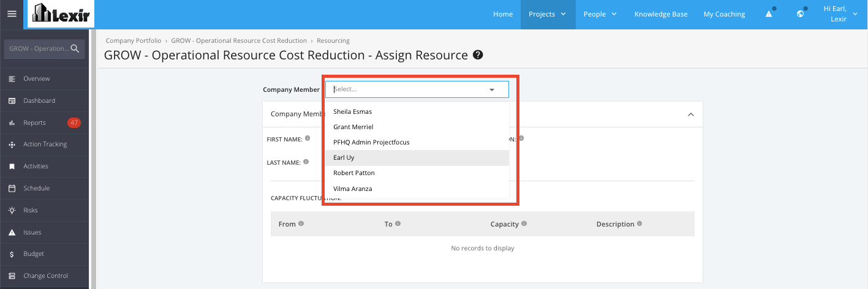Open Action Tracking in the sidebar
This screenshot has width=868, height=289.
[45, 144]
